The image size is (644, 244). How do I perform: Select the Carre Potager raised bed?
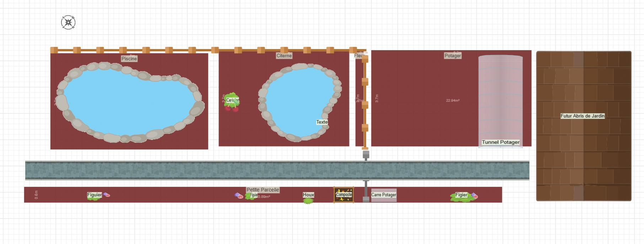[384, 195]
